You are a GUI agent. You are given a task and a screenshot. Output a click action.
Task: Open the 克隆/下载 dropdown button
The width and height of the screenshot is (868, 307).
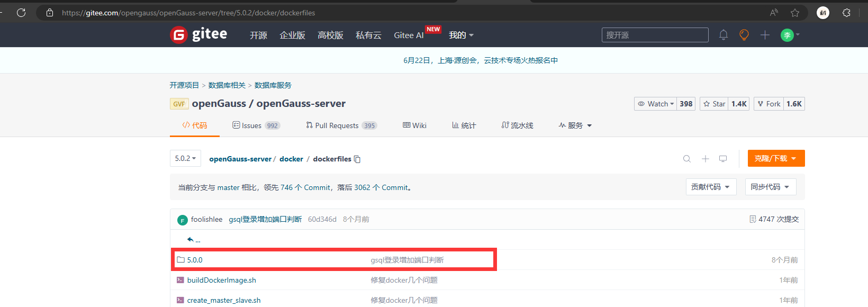776,158
